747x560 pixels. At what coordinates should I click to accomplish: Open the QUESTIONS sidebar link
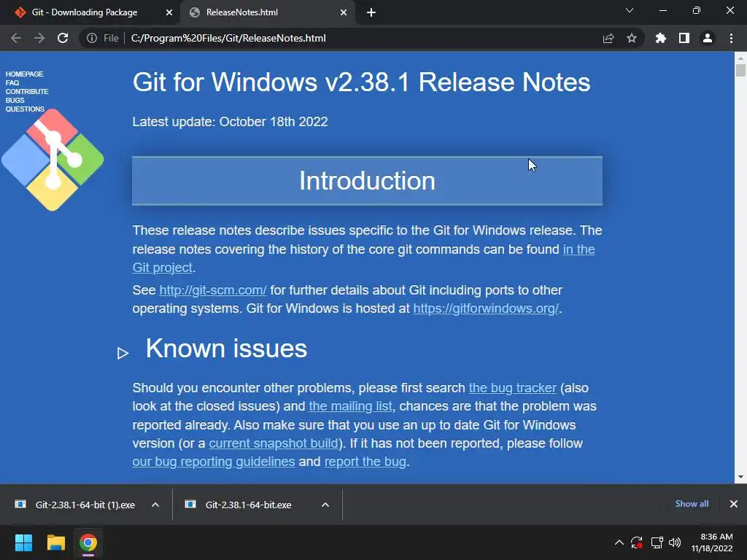(25, 109)
